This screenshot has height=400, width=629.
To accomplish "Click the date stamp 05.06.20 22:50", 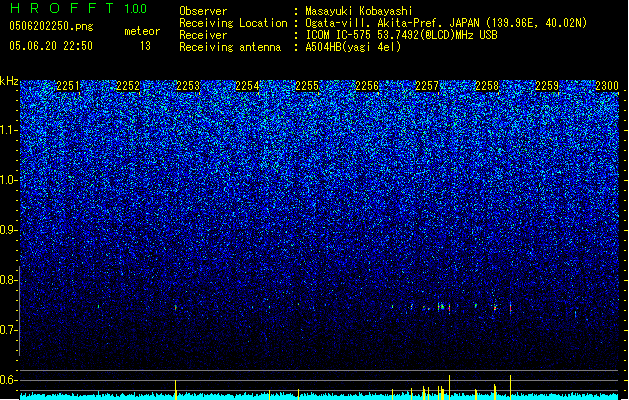I will click(51, 46).
